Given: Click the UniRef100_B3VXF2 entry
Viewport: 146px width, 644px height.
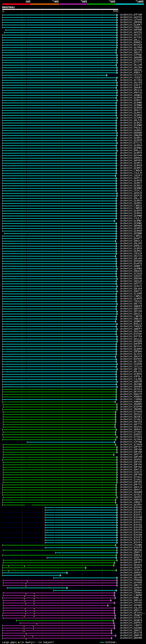Looking at the screenshot, I should [131, 515].
